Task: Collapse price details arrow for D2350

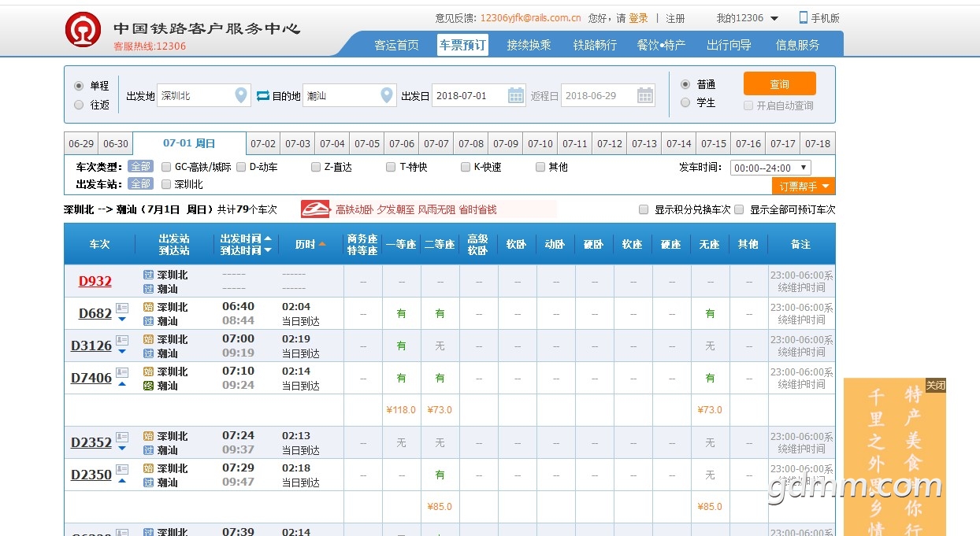Action: (x=122, y=480)
